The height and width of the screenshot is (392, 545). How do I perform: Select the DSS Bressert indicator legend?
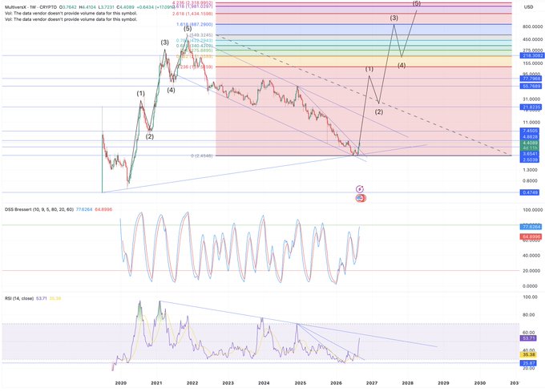[39, 209]
